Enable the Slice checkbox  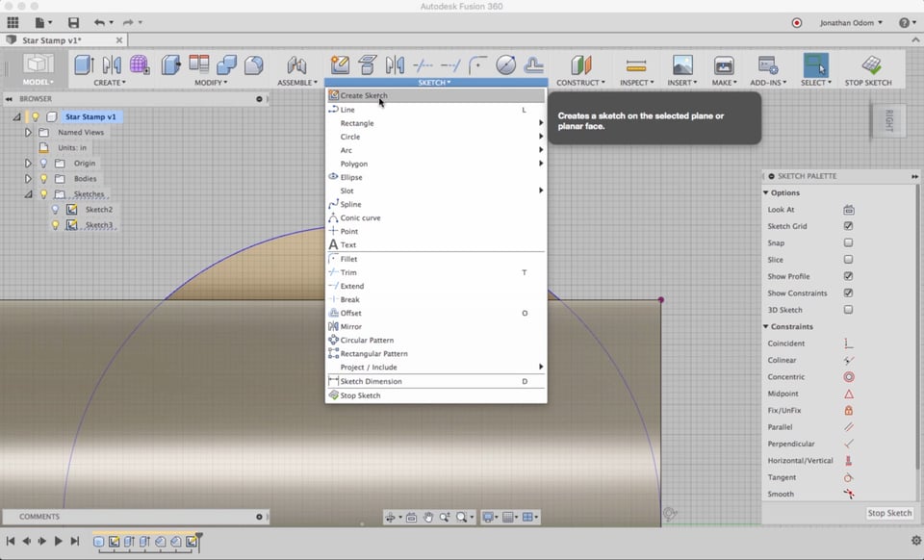click(x=849, y=260)
